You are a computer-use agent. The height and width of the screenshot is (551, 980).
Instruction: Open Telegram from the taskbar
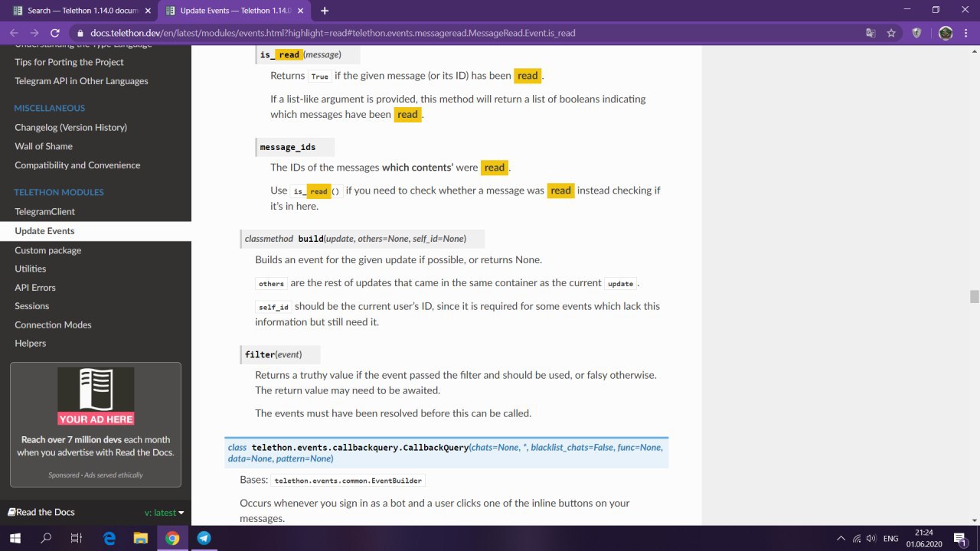point(204,538)
